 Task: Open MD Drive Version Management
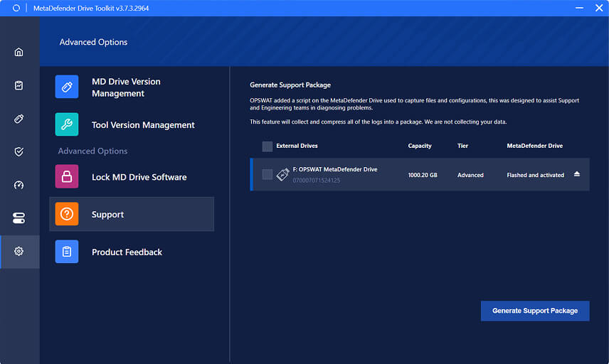click(x=126, y=87)
